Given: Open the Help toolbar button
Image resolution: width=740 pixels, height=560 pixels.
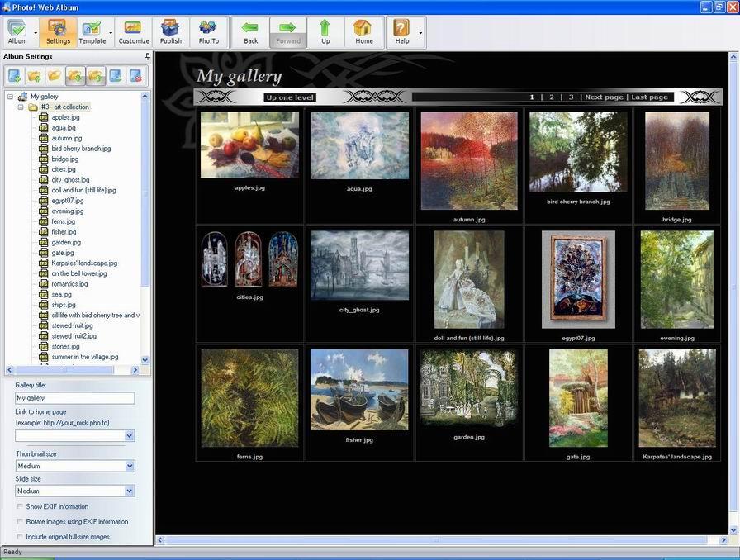Looking at the screenshot, I should [x=401, y=32].
